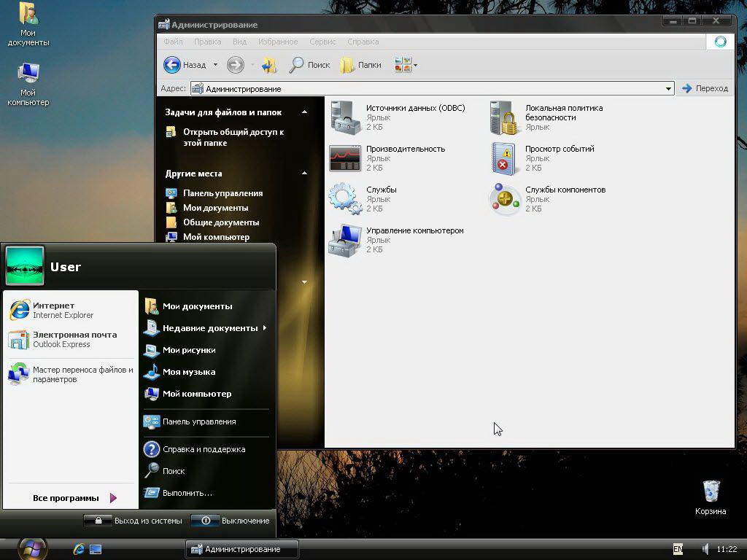Open Общие документы in side pane
This screenshot has height=560, width=747.
pos(221,222)
